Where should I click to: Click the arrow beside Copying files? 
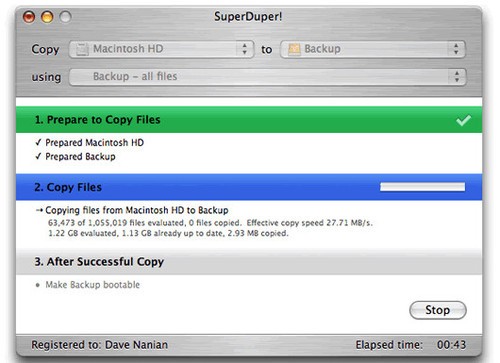[x=39, y=210]
